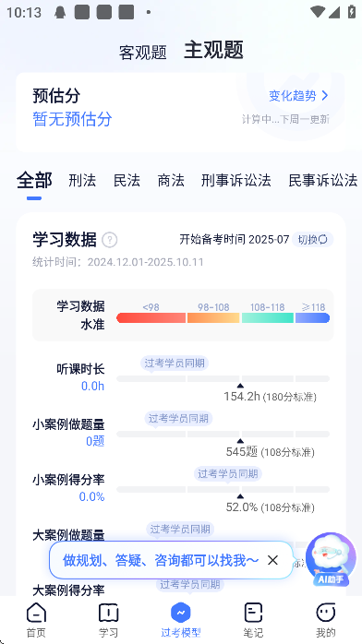Image resolution: width=362 pixels, height=644 pixels.
Task: Toggle 切换 for exam prep start time
Action: tap(313, 240)
